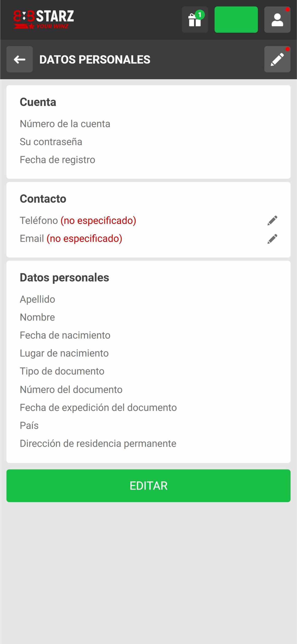Click the red Email "no especificado" text

coord(84,239)
